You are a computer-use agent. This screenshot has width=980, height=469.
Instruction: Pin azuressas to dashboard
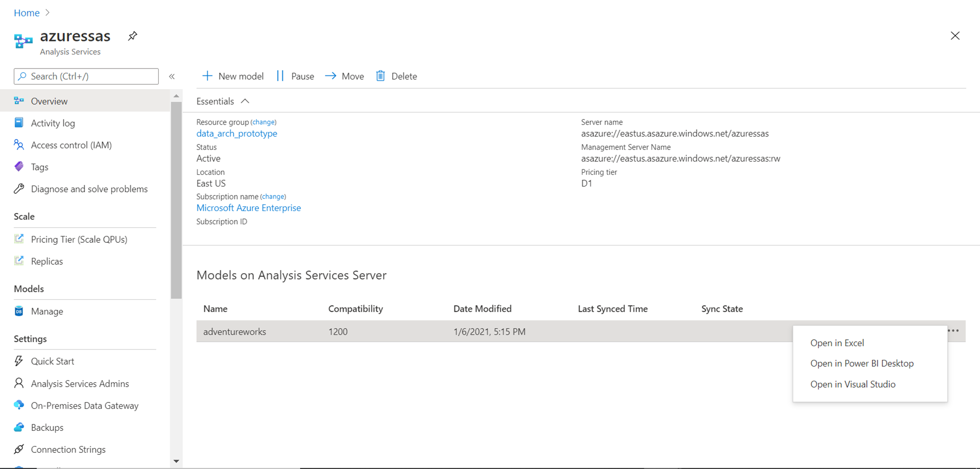click(x=132, y=36)
